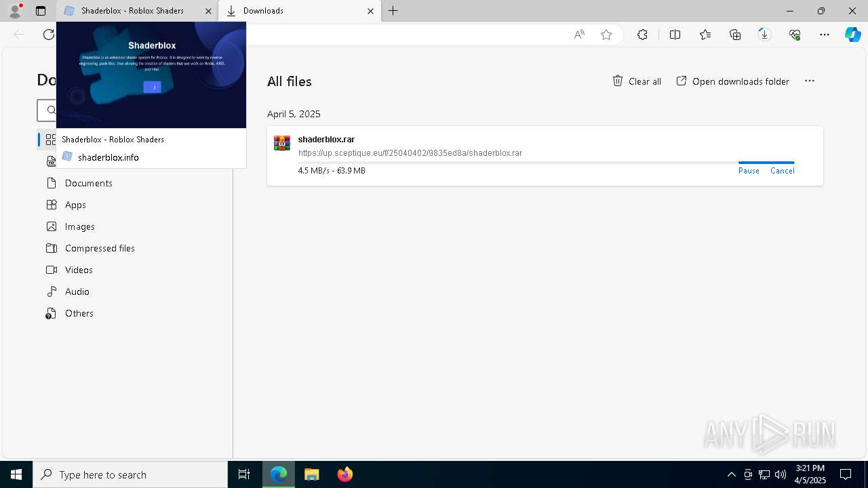Open the notification center icon
The width and height of the screenshot is (868, 488).
click(846, 474)
